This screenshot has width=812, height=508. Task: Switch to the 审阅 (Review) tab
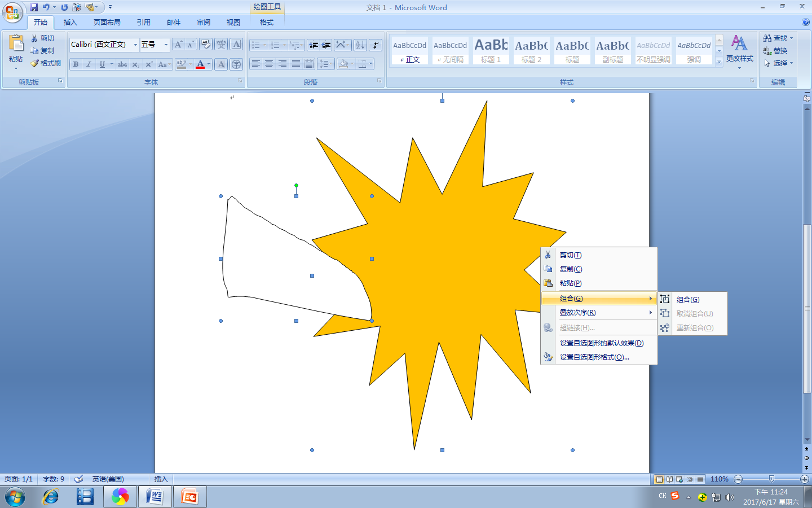pos(204,23)
